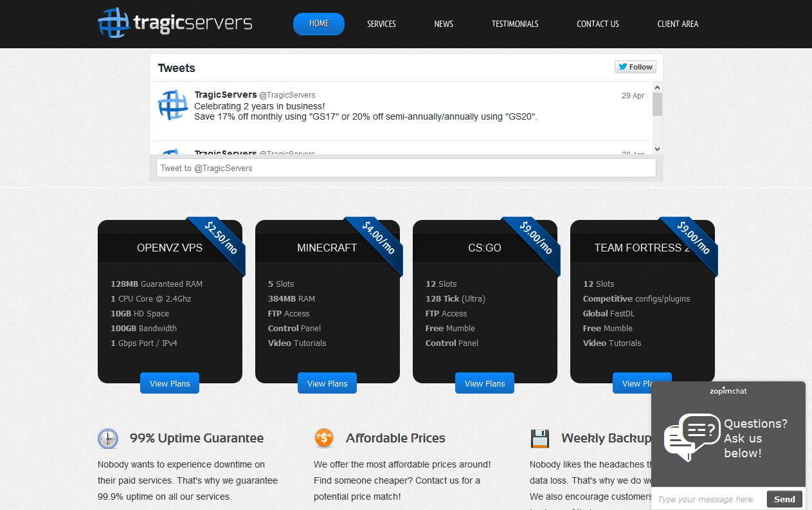Open the TragicServers name link in first tweet
812x510 pixels.
pyautogui.click(x=226, y=95)
